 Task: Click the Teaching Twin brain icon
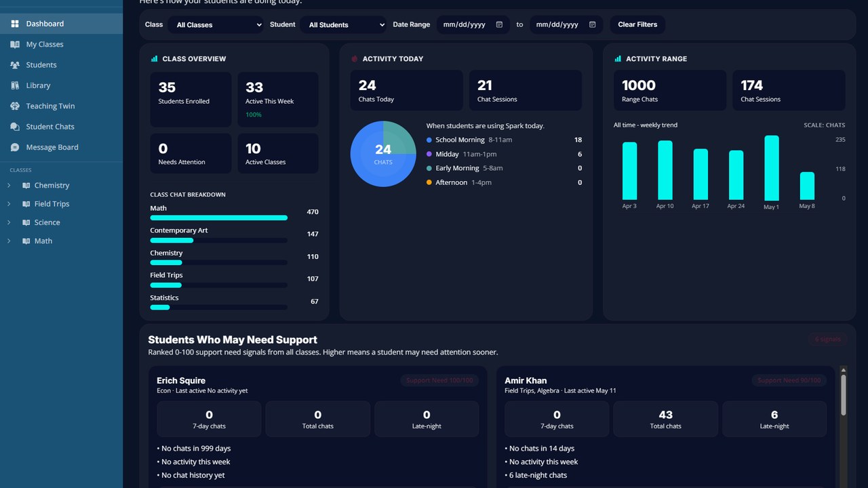(15, 106)
